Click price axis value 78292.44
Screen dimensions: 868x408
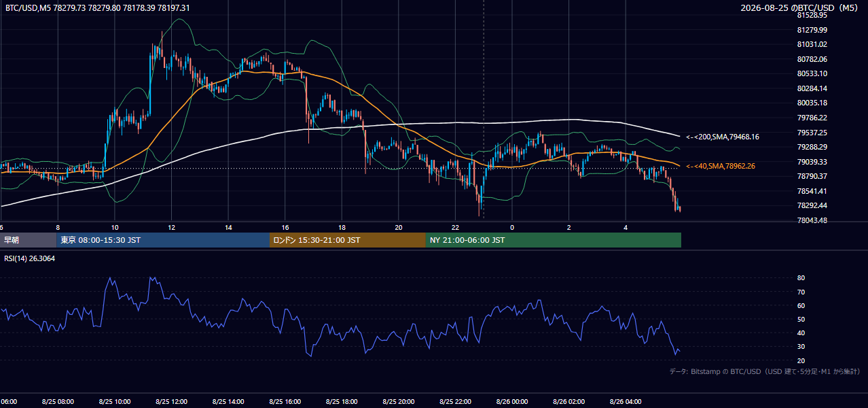coord(812,205)
